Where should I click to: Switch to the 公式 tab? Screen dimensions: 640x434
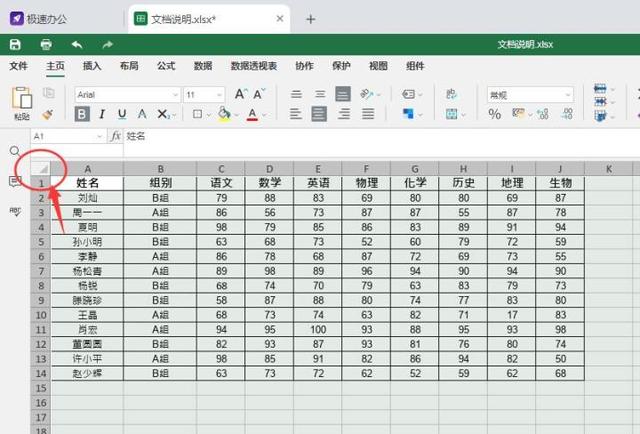(x=166, y=66)
